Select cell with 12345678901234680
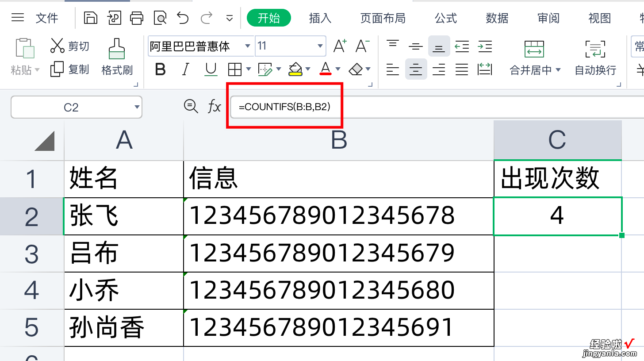This screenshot has height=361, width=644. point(339,291)
